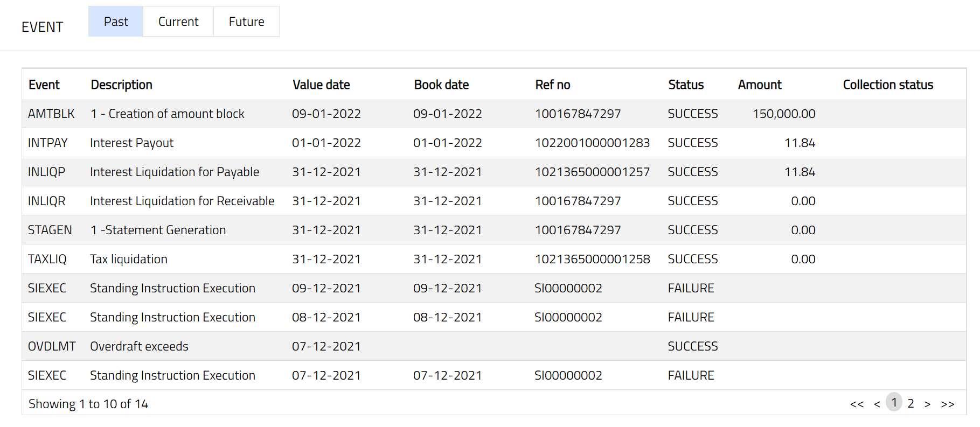Sort by Value date column header
This screenshot has height=427, width=980.
coord(321,85)
